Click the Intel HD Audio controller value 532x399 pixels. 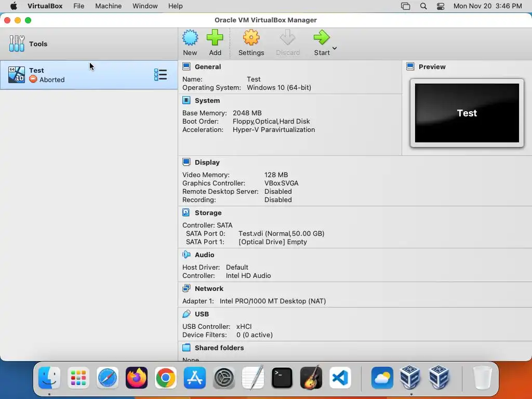[x=248, y=275]
